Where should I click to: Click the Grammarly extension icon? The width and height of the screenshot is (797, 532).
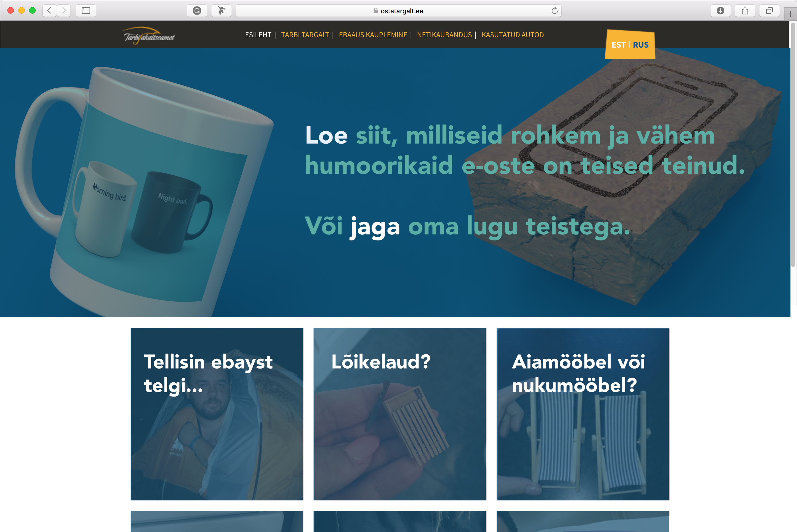click(x=197, y=11)
